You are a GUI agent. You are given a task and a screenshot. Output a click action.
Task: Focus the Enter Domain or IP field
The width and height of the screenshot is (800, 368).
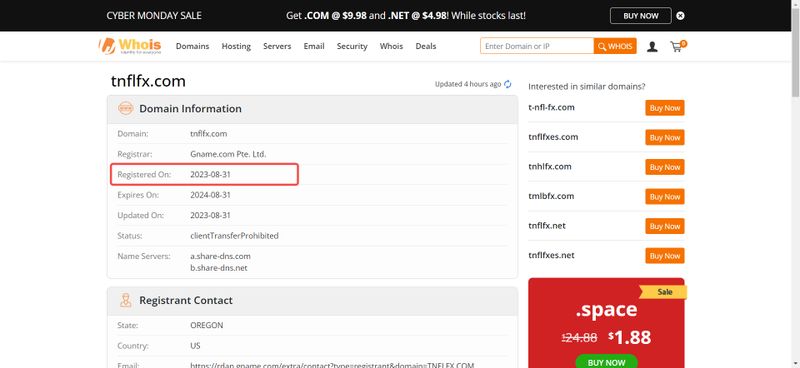[537, 46]
